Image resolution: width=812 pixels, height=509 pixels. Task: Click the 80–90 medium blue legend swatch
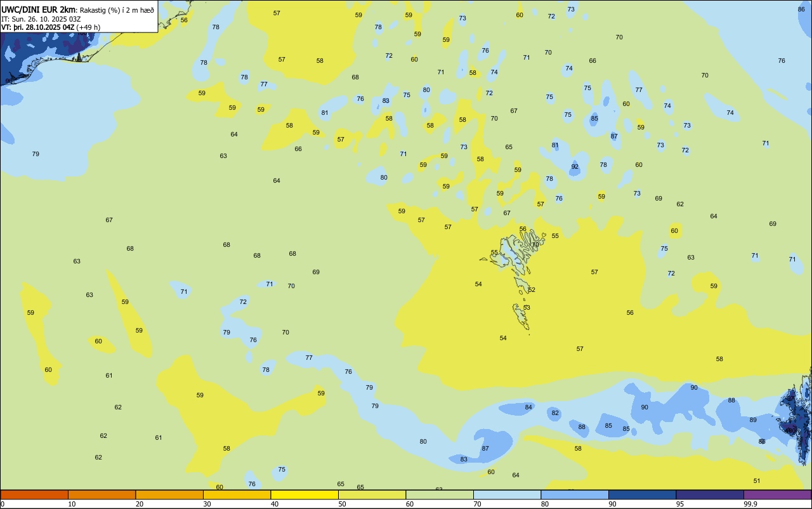(575, 494)
